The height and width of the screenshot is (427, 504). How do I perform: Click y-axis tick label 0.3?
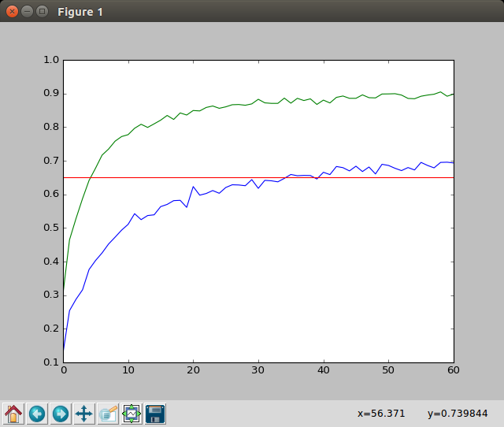(x=51, y=295)
